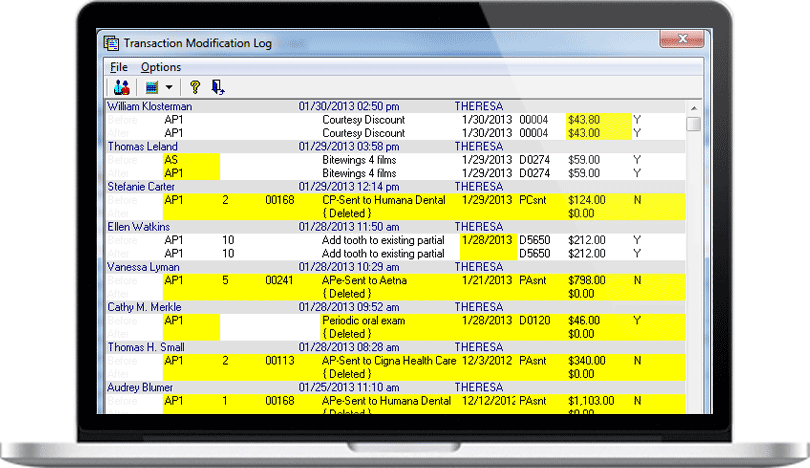Screen dimensions: 810x468
Task: Click the 01/30/2013 02:50 pm timestamp
Action: [349, 106]
